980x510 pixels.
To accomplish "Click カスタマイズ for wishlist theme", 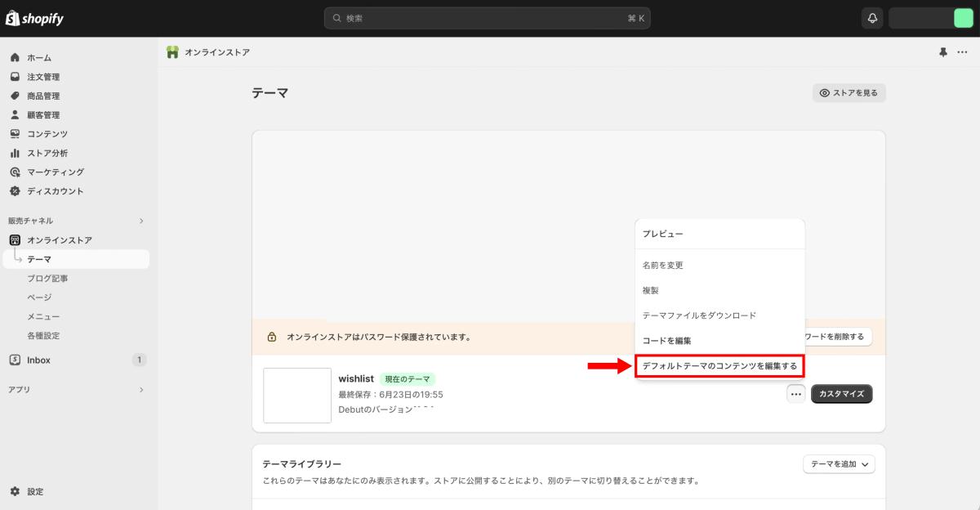I will point(842,394).
